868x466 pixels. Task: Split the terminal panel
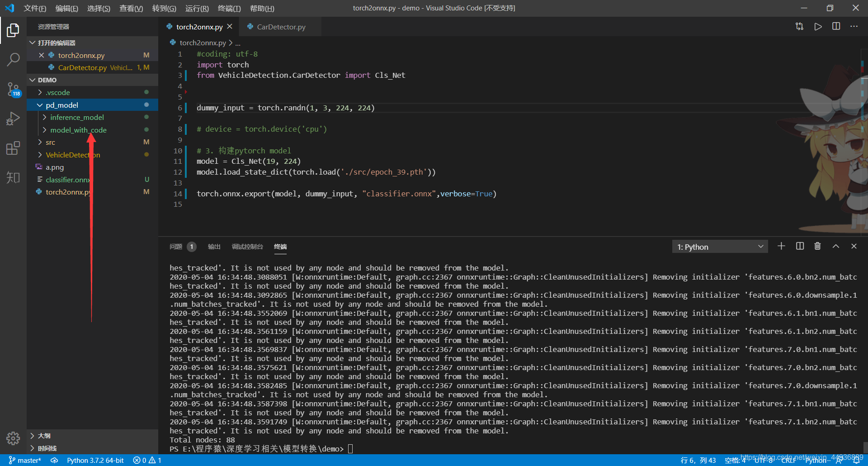(x=800, y=246)
